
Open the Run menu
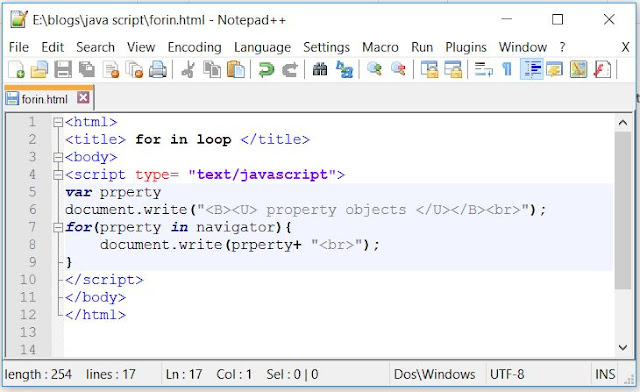click(422, 47)
